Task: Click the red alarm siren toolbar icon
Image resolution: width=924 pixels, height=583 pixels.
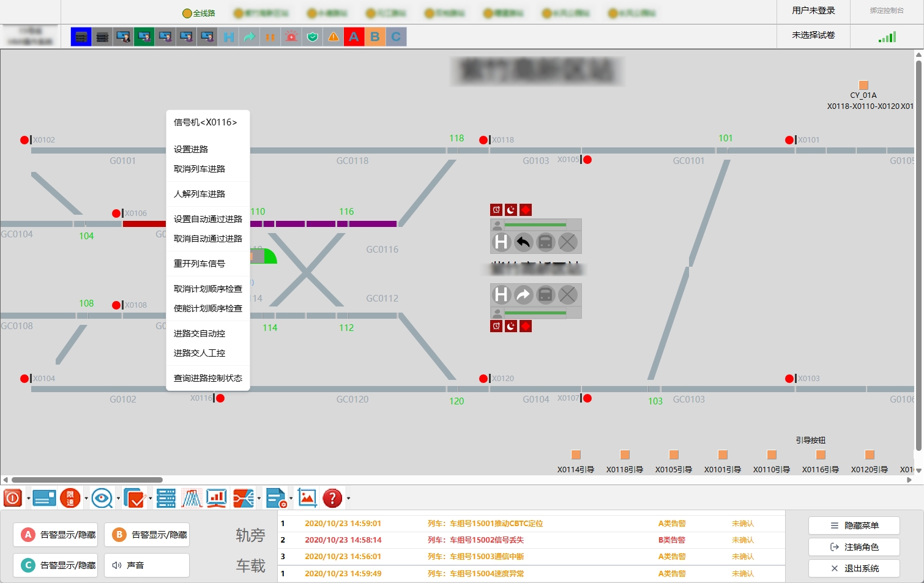Action: tap(291, 37)
